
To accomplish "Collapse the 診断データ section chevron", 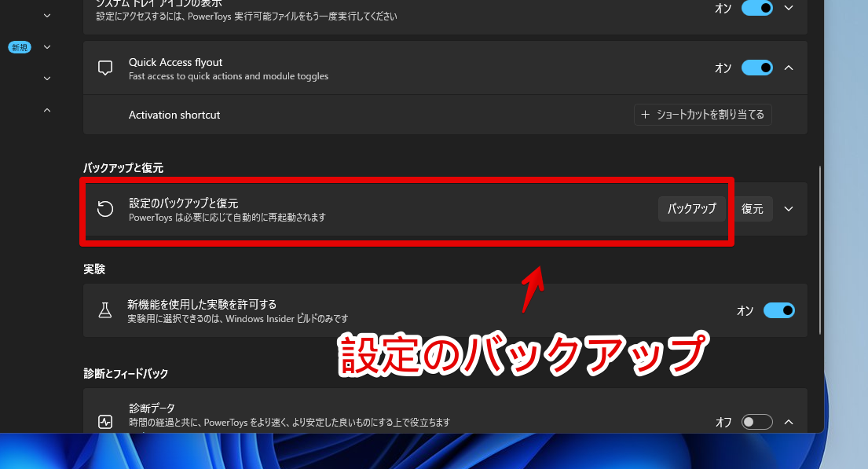I will click(789, 422).
